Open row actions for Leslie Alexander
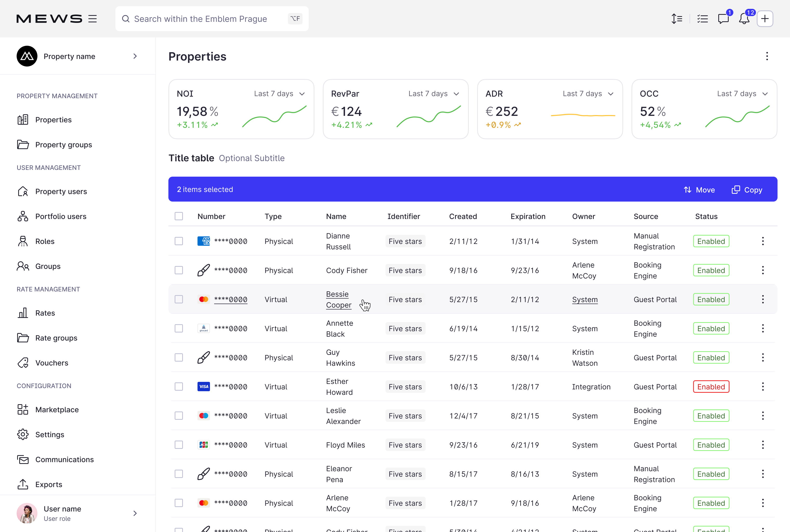Screen dimensions: 790x532 point(763,416)
